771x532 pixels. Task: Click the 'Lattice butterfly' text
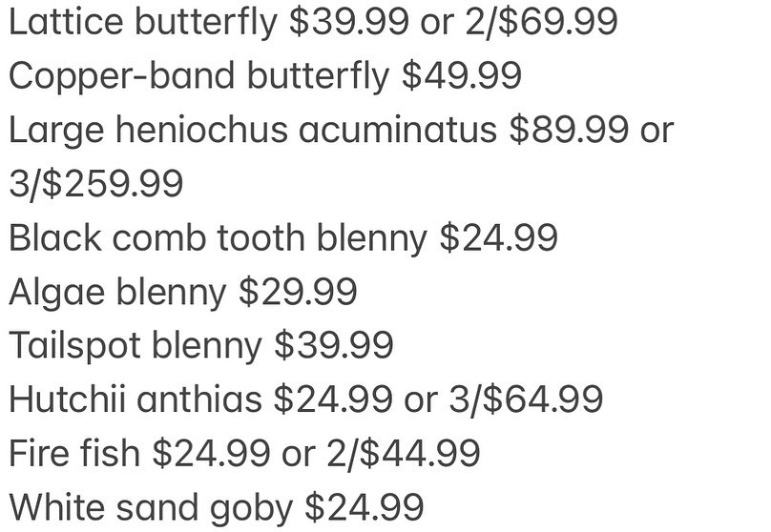(x=143, y=21)
